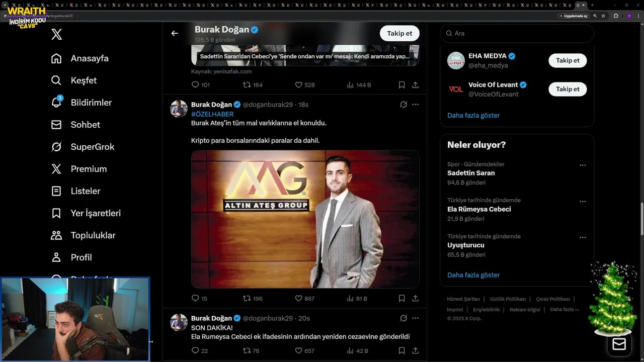Click browser bookmark star icon
Screen dimensions: 644x362
tap(603, 16)
